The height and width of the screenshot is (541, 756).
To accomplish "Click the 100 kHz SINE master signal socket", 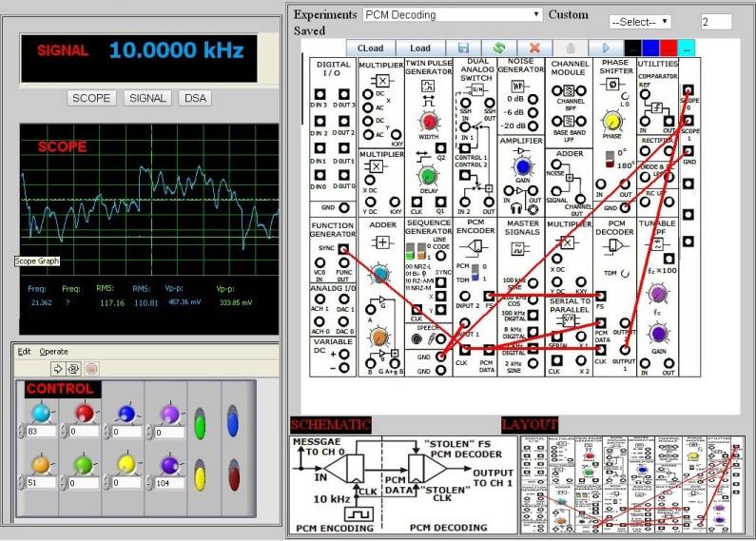I will (533, 283).
